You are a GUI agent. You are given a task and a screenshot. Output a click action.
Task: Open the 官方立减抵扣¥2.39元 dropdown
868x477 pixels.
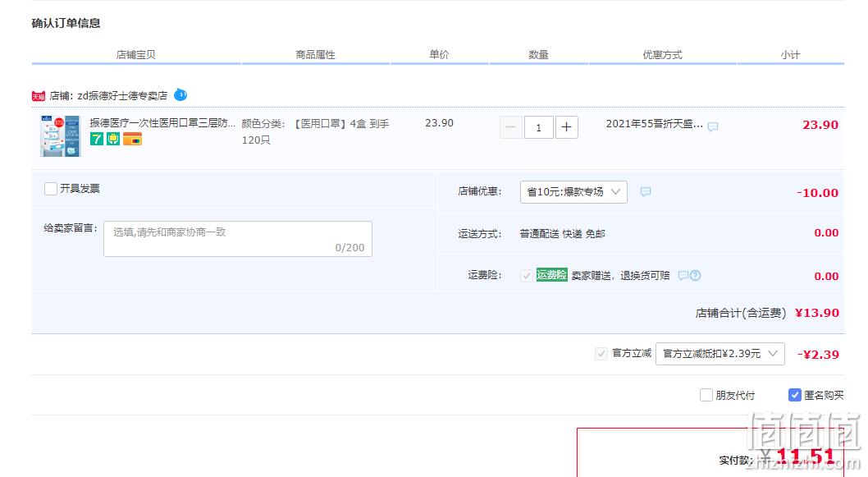click(720, 354)
